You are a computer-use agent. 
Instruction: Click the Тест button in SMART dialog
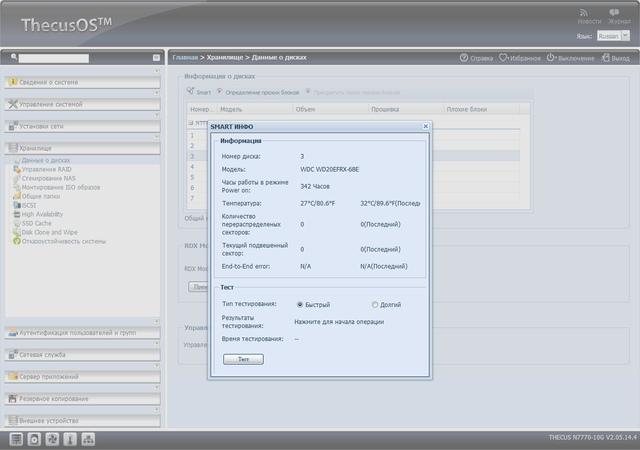point(243,359)
